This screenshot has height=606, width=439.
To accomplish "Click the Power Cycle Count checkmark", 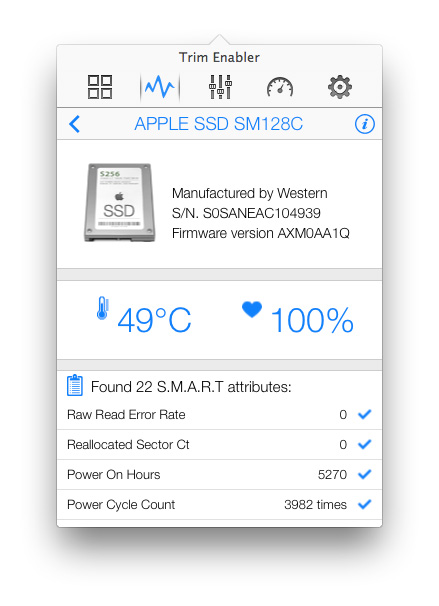I will tap(364, 504).
